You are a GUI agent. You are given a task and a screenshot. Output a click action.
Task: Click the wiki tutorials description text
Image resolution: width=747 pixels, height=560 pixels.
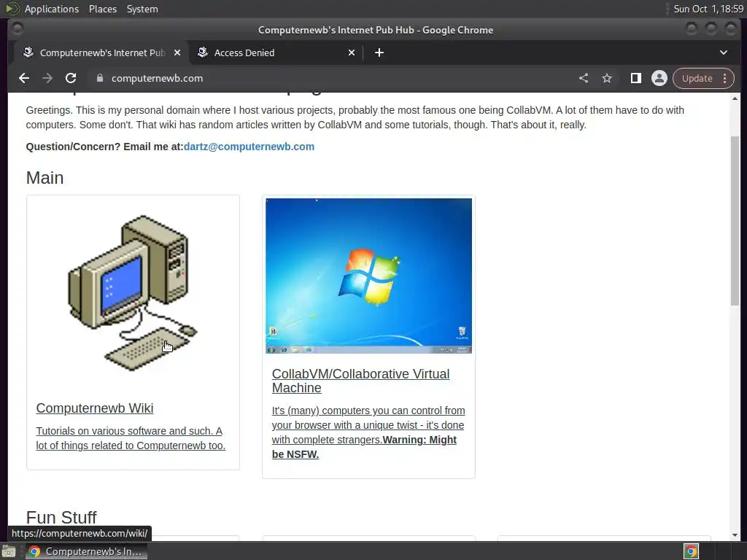click(x=131, y=438)
